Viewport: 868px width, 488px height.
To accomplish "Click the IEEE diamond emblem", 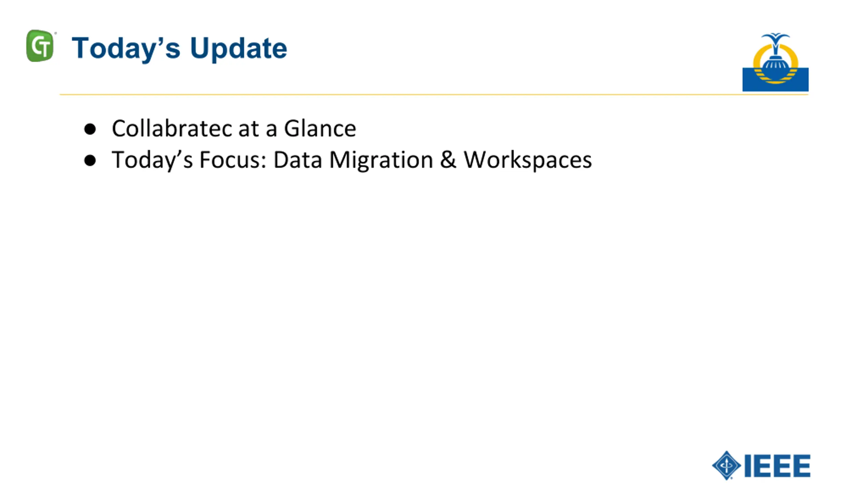I will 726,465.
